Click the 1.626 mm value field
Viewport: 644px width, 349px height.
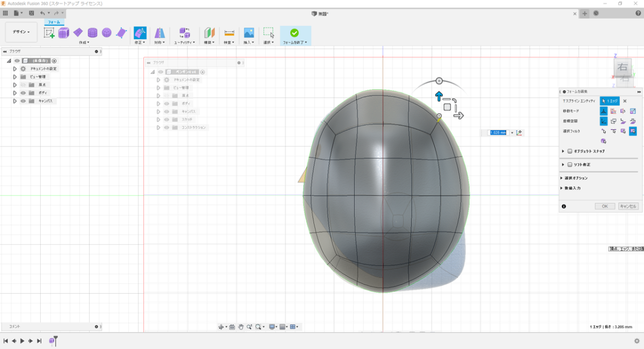pyautogui.click(x=499, y=132)
